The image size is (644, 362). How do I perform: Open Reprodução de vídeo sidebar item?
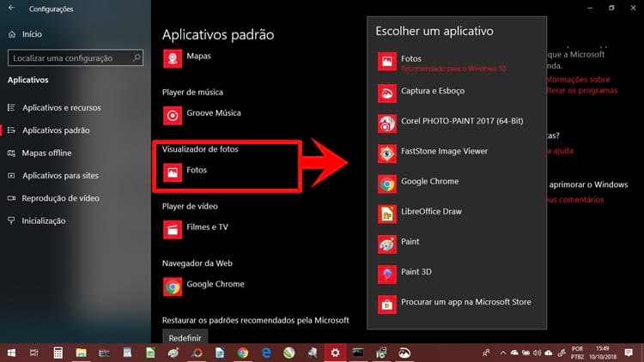pos(59,198)
